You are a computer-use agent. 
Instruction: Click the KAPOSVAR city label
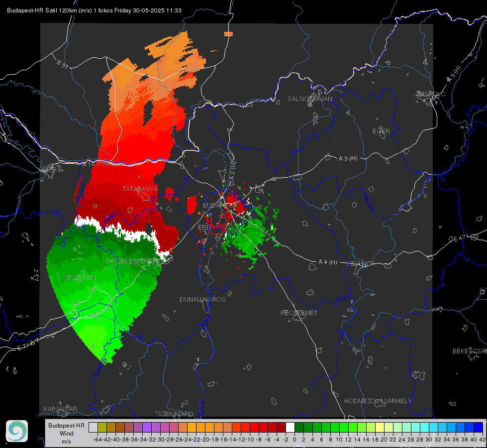(x=60, y=409)
